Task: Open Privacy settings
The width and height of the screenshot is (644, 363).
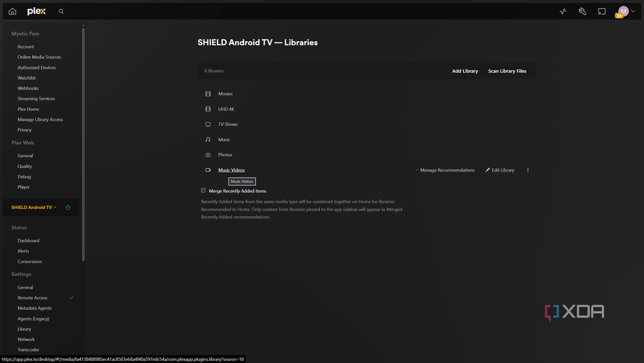Action: coord(24,130)
